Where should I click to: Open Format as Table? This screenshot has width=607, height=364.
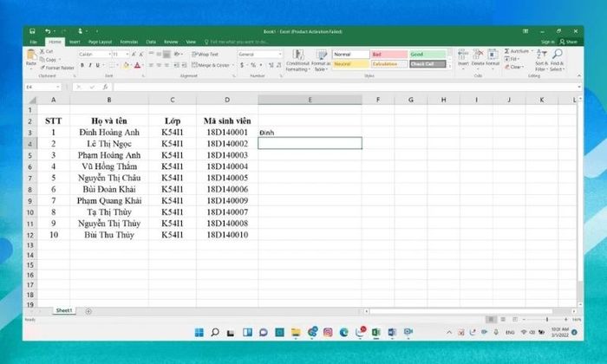(321, 61)
